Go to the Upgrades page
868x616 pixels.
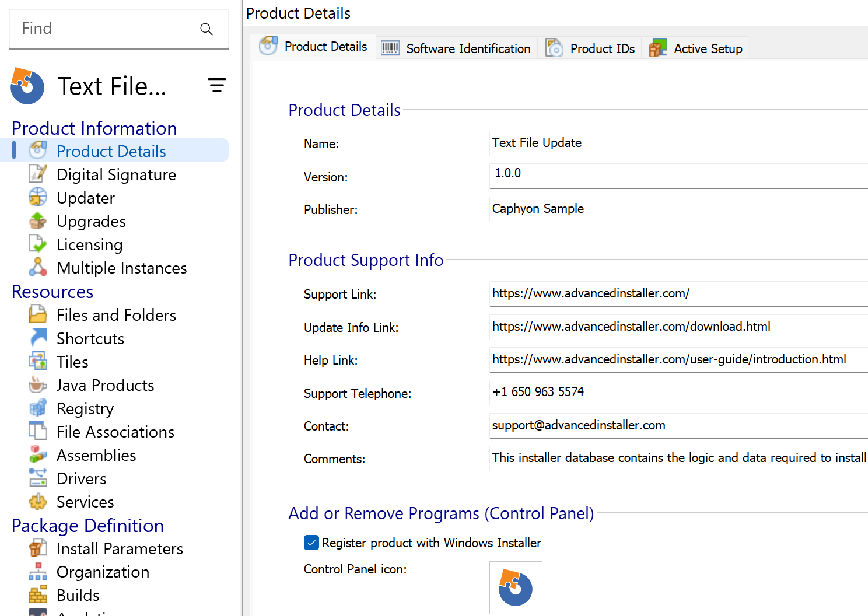(x=91, y=221)
